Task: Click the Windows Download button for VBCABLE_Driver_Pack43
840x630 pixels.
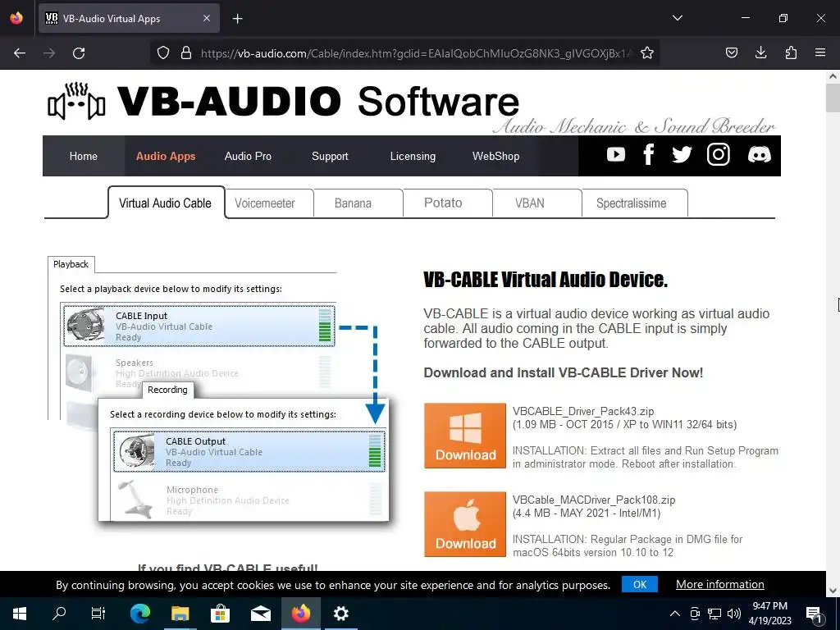Action: (465, 436)
